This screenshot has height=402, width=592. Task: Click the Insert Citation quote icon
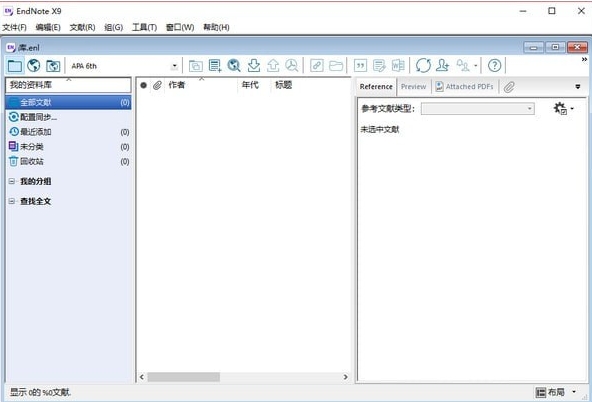[360, 66]
